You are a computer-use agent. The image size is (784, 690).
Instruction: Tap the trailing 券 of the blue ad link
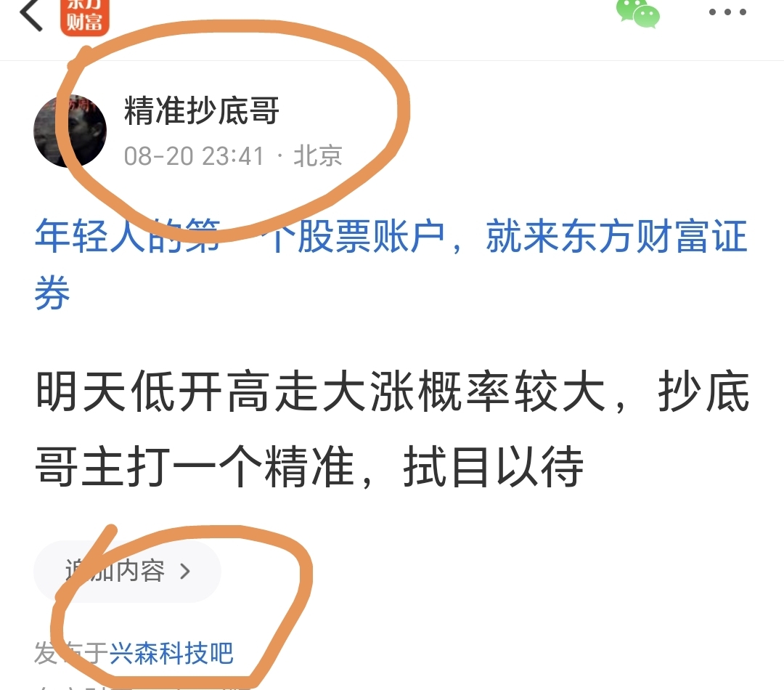(x=52, y=293)
